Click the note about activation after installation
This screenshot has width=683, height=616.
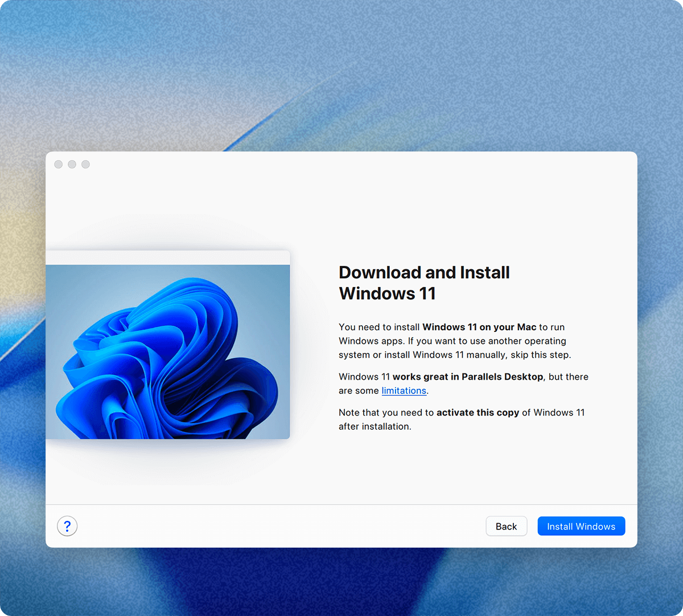pos(462,419)
